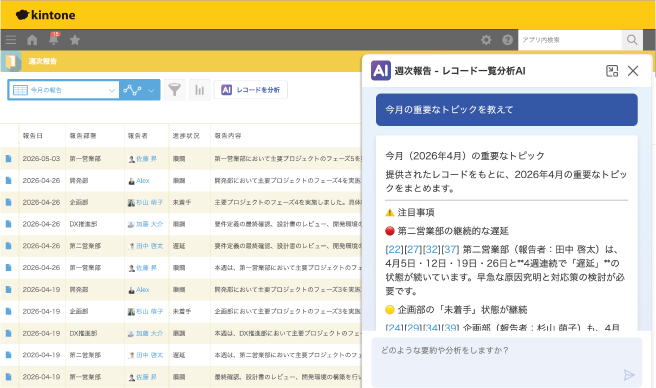This screenshot has height=388, width=656.
Task: Open record link [37]
Action: click(x=450, y=249)
